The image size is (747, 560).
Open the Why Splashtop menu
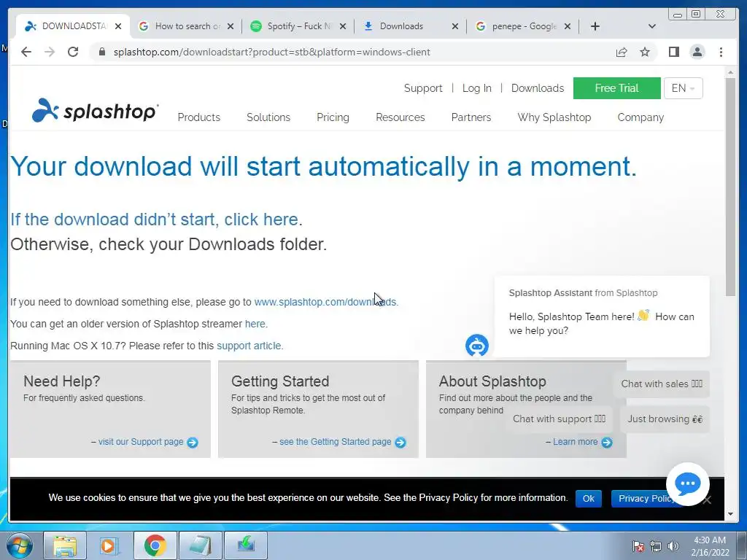point(554,117)
